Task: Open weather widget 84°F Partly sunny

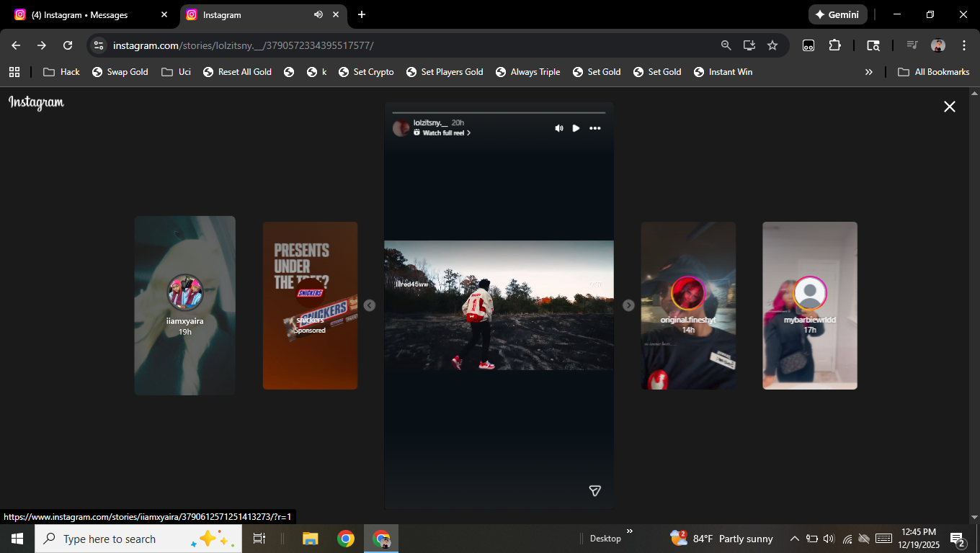Action: [x=722, y=539]
